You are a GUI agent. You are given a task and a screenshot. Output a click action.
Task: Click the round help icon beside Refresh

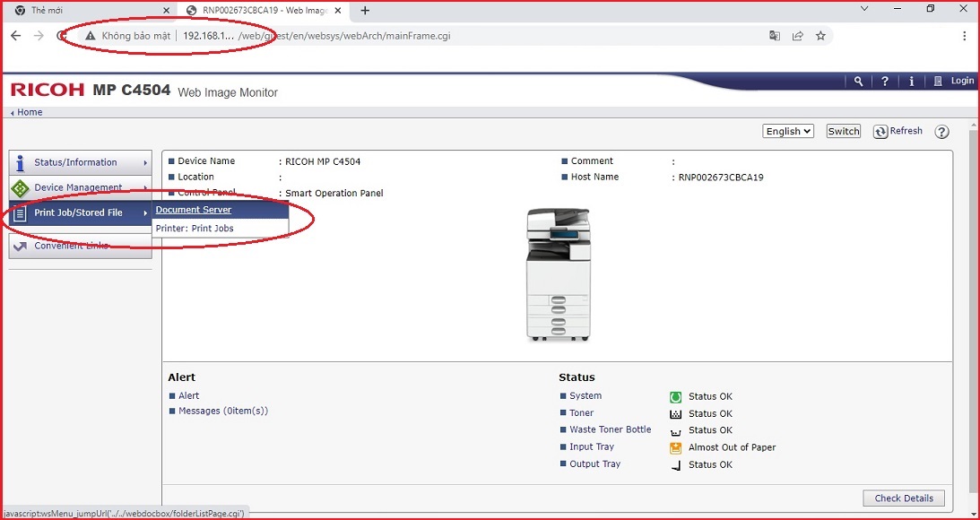click(x=941, y=132)
